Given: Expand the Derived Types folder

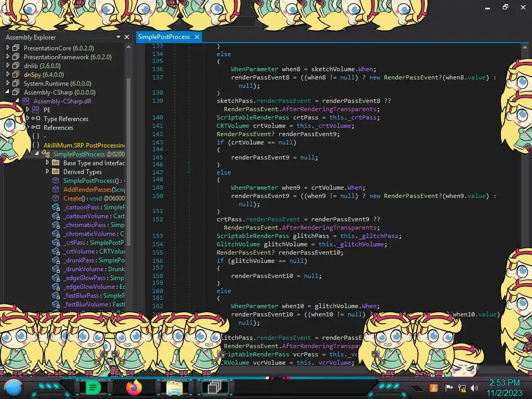Looking at the screenshot, I should point(47,171).
